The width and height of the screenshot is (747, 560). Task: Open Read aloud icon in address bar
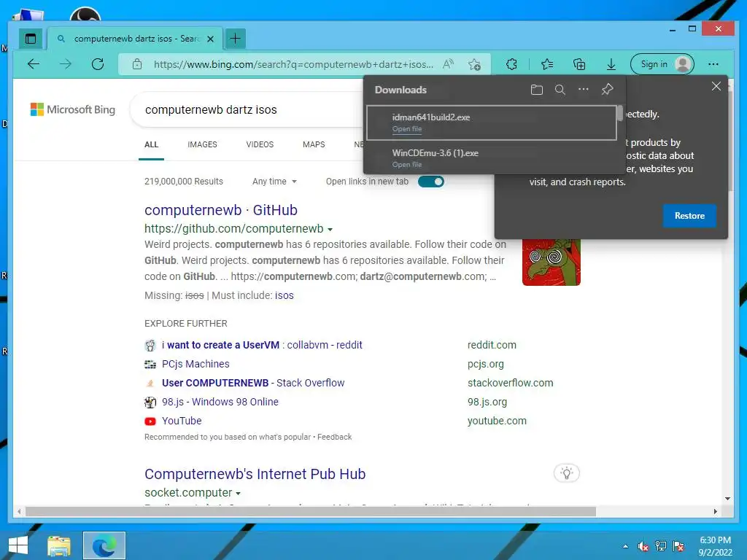(x=448, y=64)
